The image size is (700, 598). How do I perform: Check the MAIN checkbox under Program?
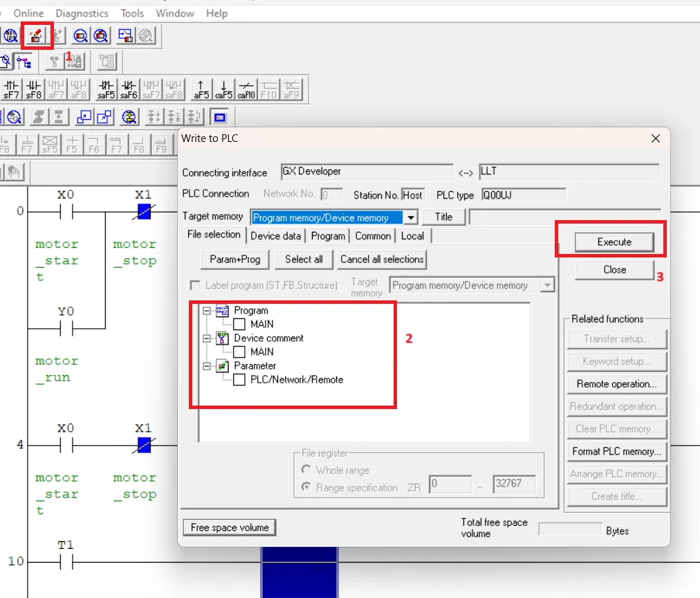click(x=240, y=323)
